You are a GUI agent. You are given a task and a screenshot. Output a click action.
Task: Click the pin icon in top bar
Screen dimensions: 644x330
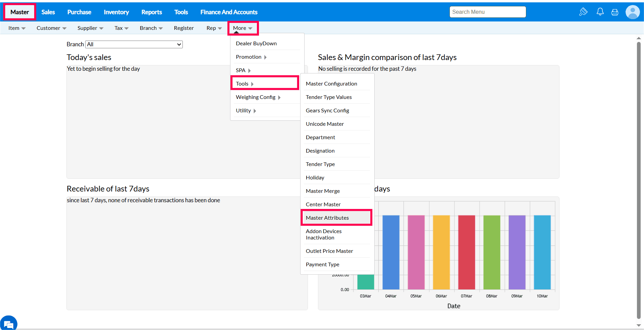[x=583, y=12]
